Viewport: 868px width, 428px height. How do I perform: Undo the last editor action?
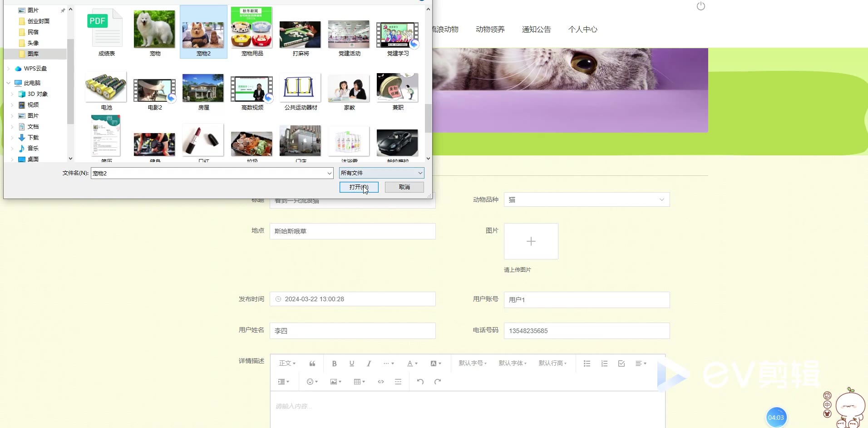click(x=420, y=382)
